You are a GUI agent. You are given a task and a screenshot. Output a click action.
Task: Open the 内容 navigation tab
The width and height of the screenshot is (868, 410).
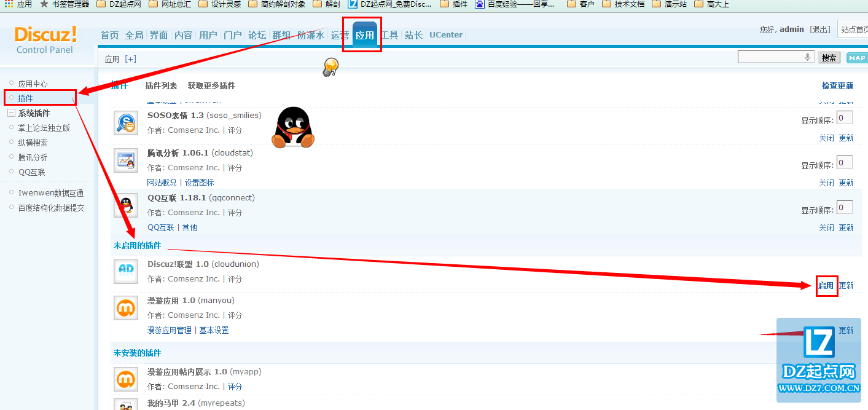point(184,35)
